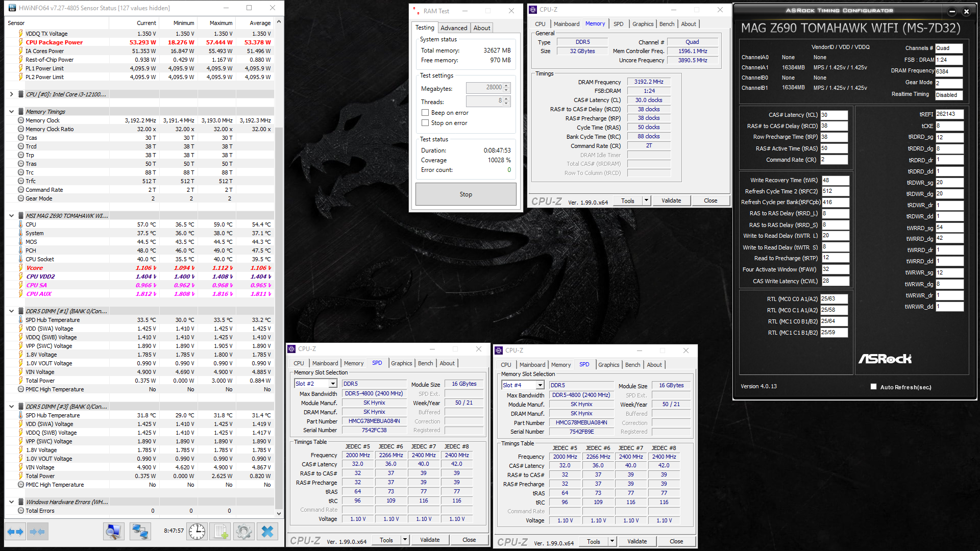Toggle Auto Refresh checkbox in Timing Configurator
The height and width of the screenshot is (551, 980).
coord(873,387)
